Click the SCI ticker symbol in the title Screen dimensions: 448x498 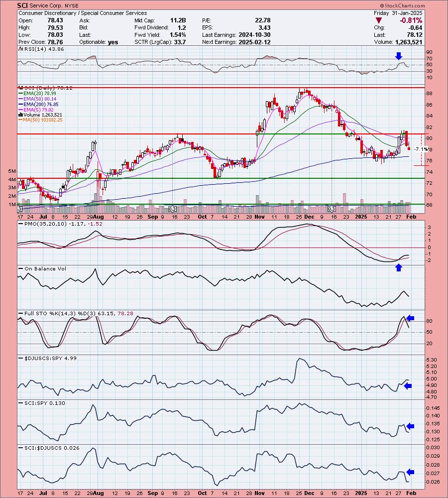point(22,5)
